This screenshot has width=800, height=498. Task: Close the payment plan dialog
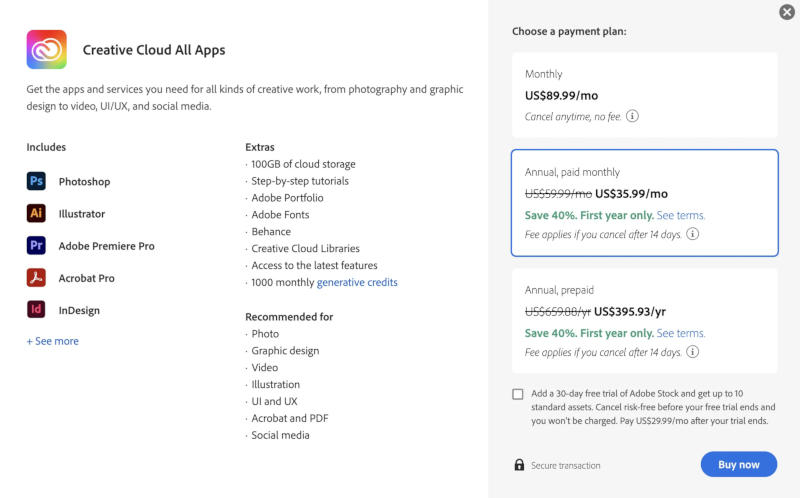pyautogui.click(x=787, y=12)
